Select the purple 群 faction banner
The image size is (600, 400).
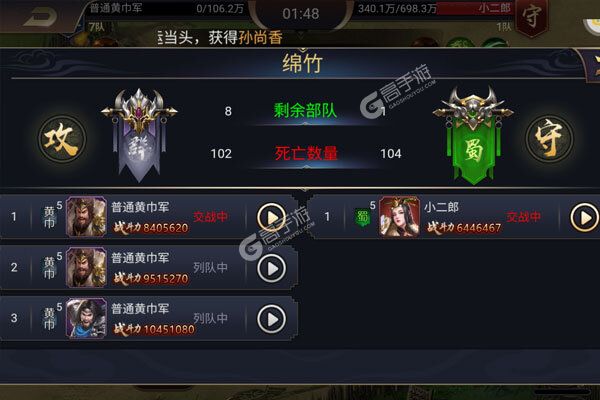point(139,135)
